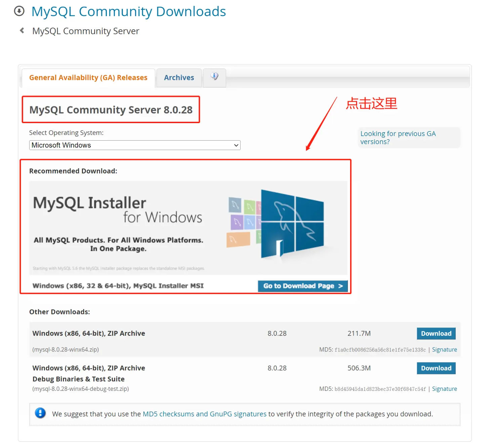Download the 211.7M ZIP Archive

point(436,334)
